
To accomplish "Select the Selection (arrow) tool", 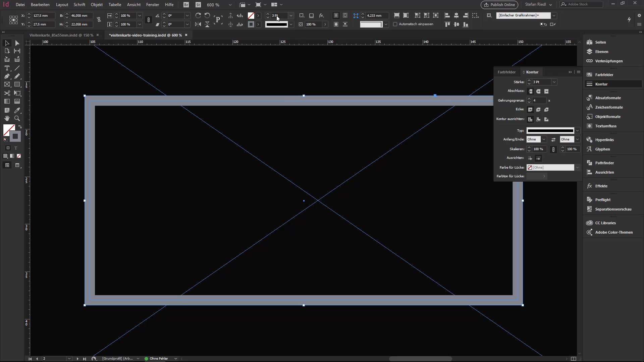I will pos(7,43).
